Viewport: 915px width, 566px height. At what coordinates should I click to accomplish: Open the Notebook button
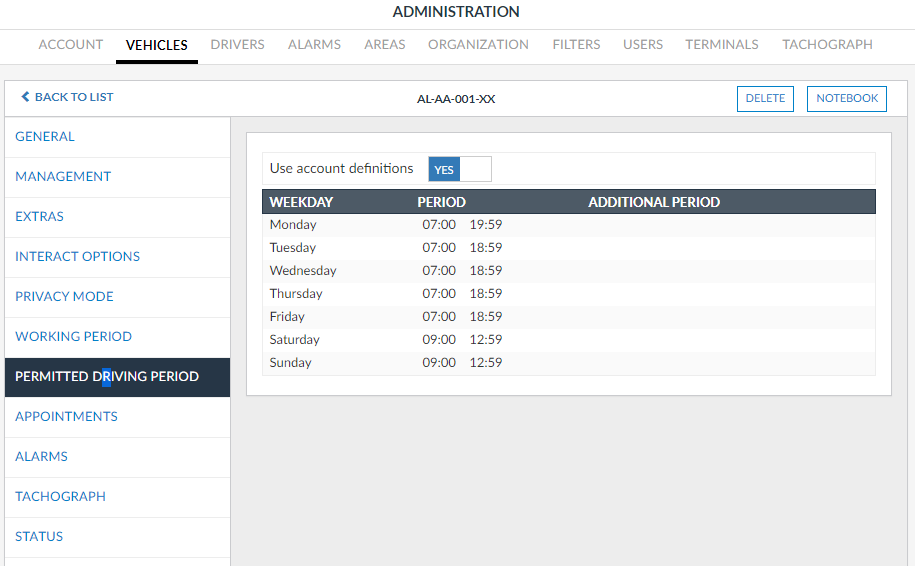tap(846, 98)
